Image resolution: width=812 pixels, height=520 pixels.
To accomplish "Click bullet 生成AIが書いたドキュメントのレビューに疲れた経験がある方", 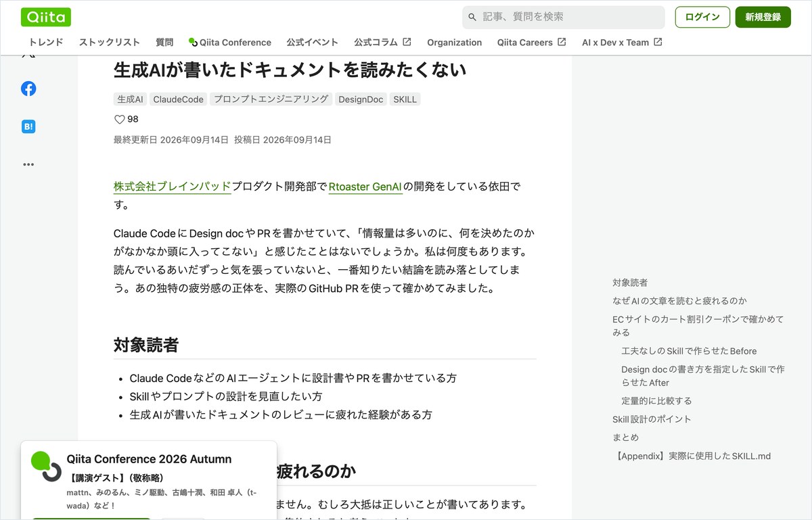I will (281, 415).
